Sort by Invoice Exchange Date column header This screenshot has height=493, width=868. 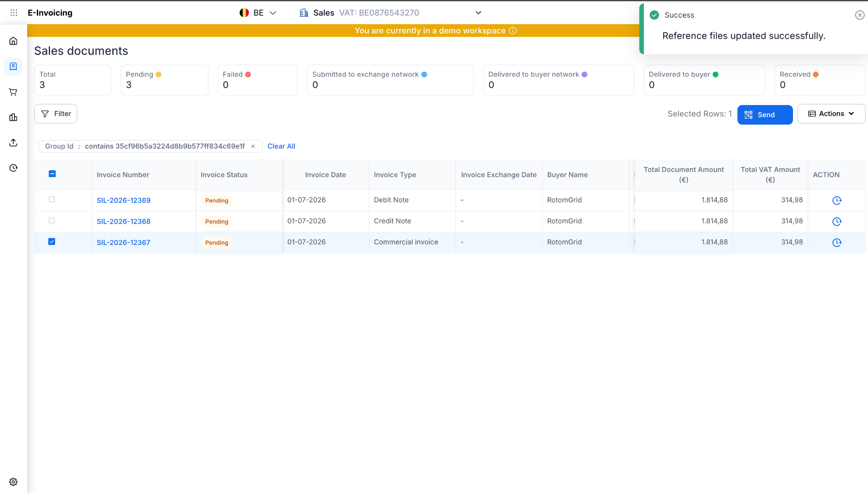click(499, 175)
